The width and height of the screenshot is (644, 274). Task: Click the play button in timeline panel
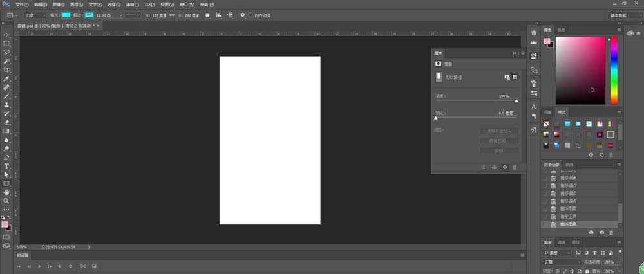[x=40, y=266]
